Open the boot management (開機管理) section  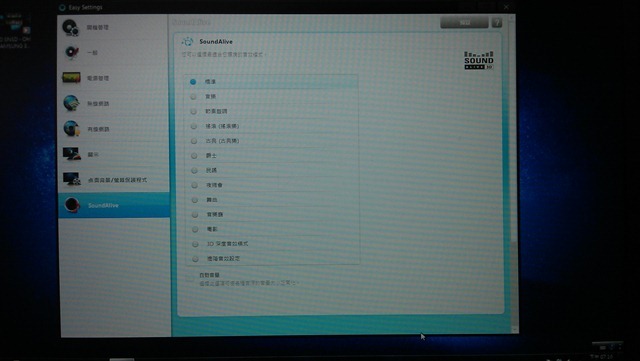113,27
